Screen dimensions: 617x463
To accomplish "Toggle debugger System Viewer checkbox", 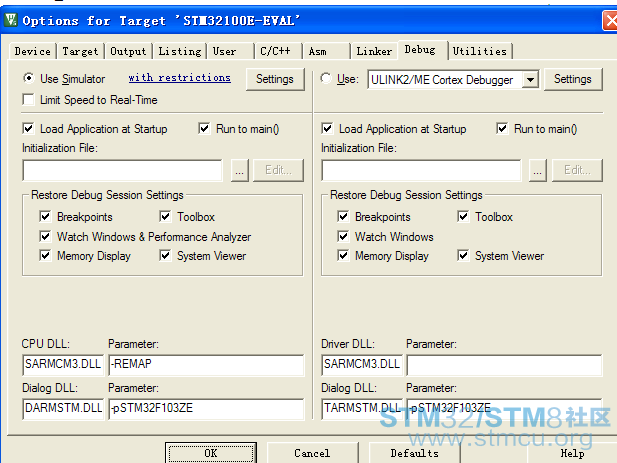I will [x=463, y=256].
